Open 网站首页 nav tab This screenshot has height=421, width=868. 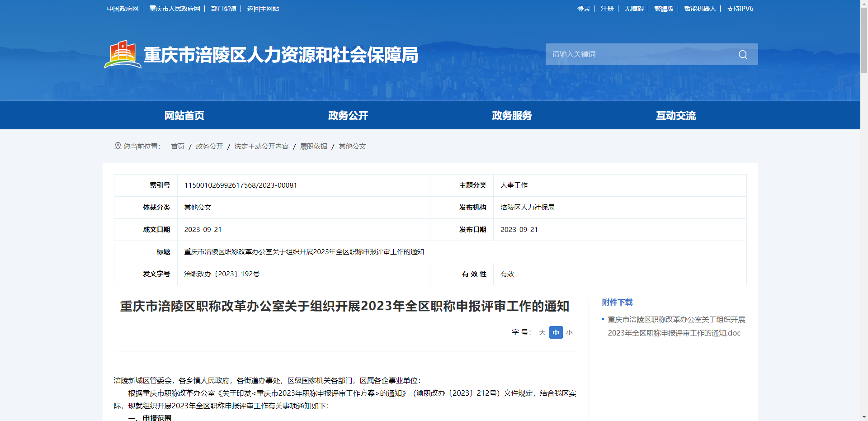tap(184, 116)
